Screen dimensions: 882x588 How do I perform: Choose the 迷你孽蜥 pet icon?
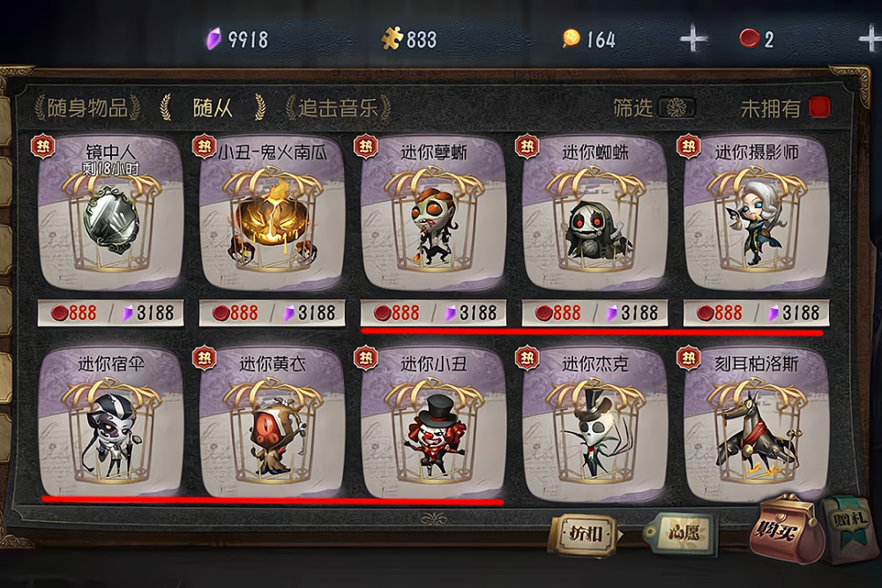click(x=434, y=213)
